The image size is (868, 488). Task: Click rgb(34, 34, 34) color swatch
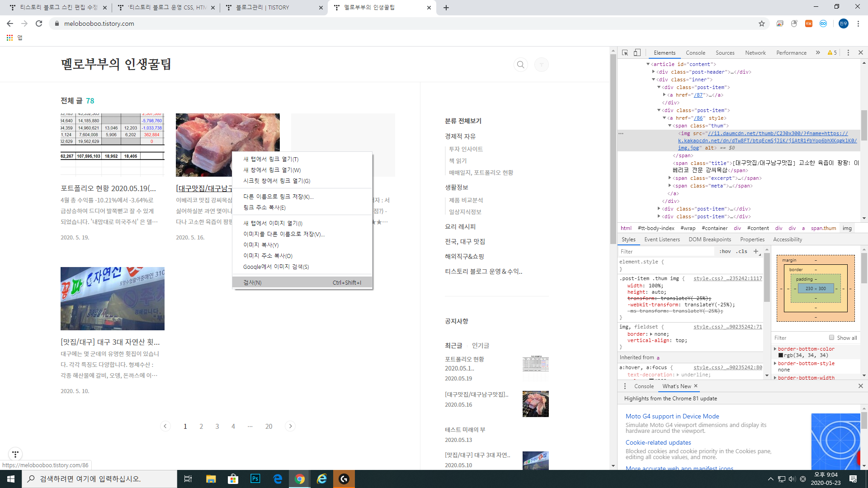[x=781, y=356]
